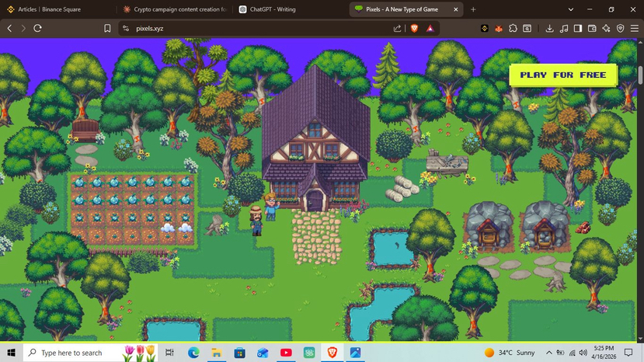Viewport: 644px width, 362px height.
Task: Open the Binance wallet extension
Action: click(485, 28)
